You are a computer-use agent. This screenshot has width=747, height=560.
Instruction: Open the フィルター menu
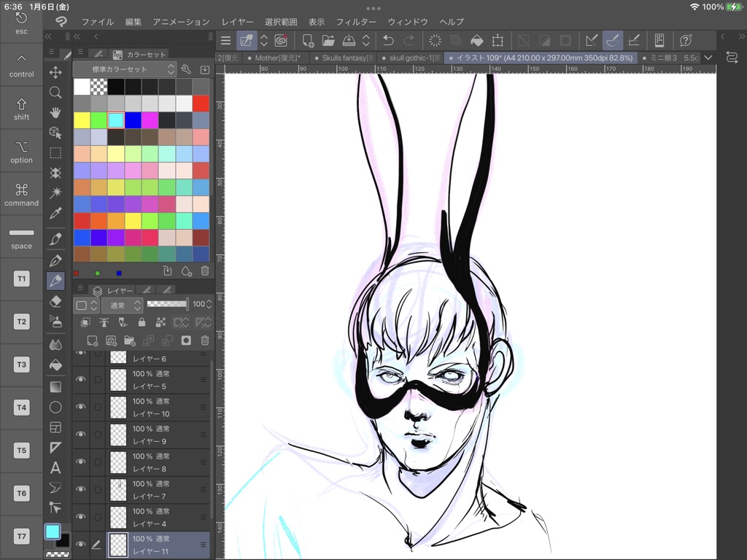[356, 22]
